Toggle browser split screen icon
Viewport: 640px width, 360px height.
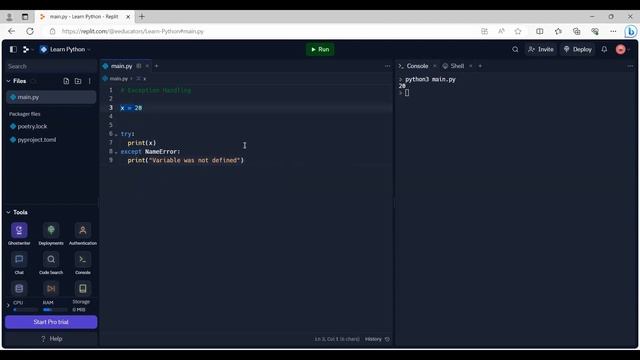[540, 31]
